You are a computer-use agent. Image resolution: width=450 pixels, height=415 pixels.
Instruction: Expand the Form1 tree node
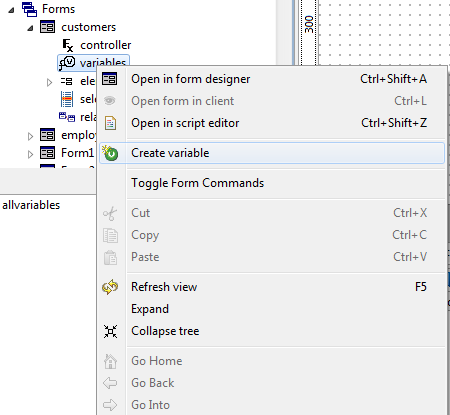tap(31, 154)
